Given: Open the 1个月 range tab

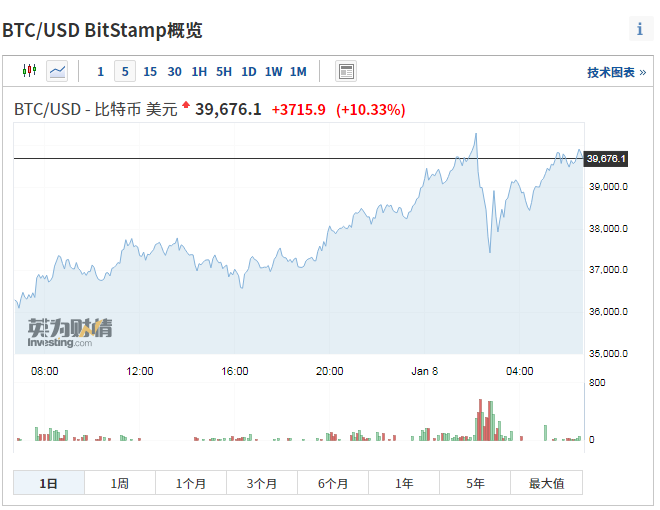Looking at the screenshot, I should 191,483.
